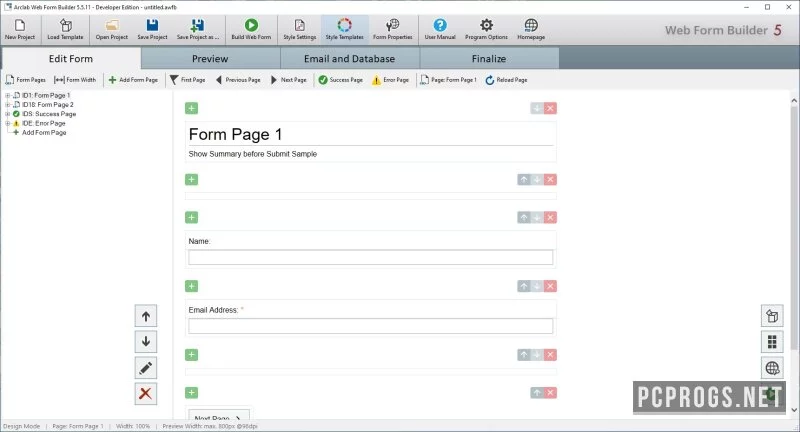Show the Error Page from the toolbar
Image resolution: width=800 pixels, height=432 pixels.
(390, 80)
